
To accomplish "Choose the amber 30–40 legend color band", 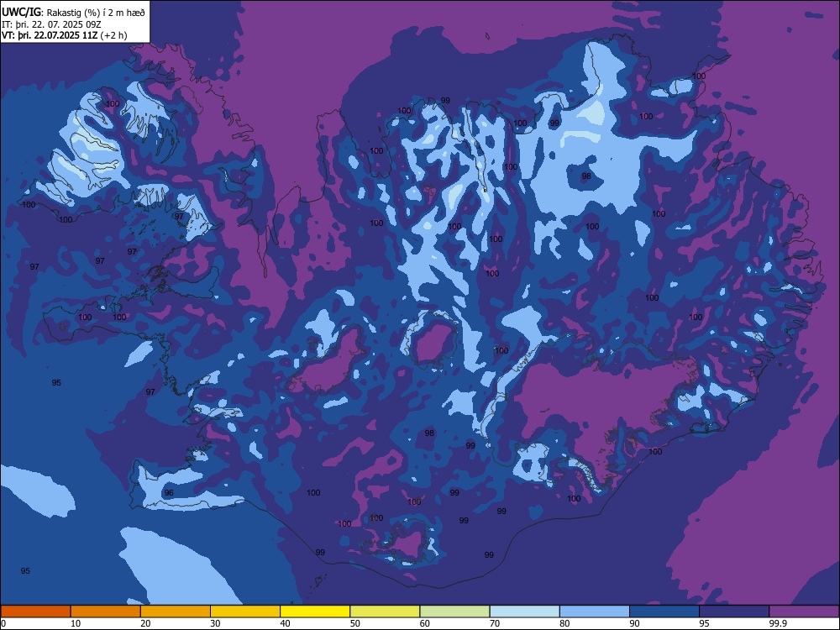I will (x=245, y=612).
